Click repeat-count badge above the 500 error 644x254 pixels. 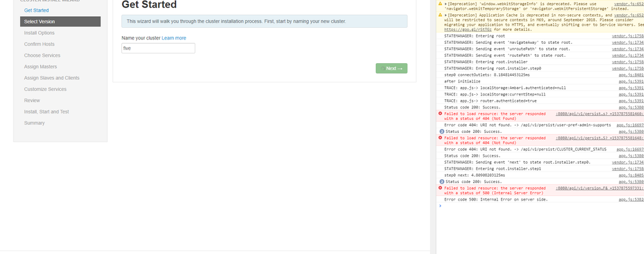[442, 181]
